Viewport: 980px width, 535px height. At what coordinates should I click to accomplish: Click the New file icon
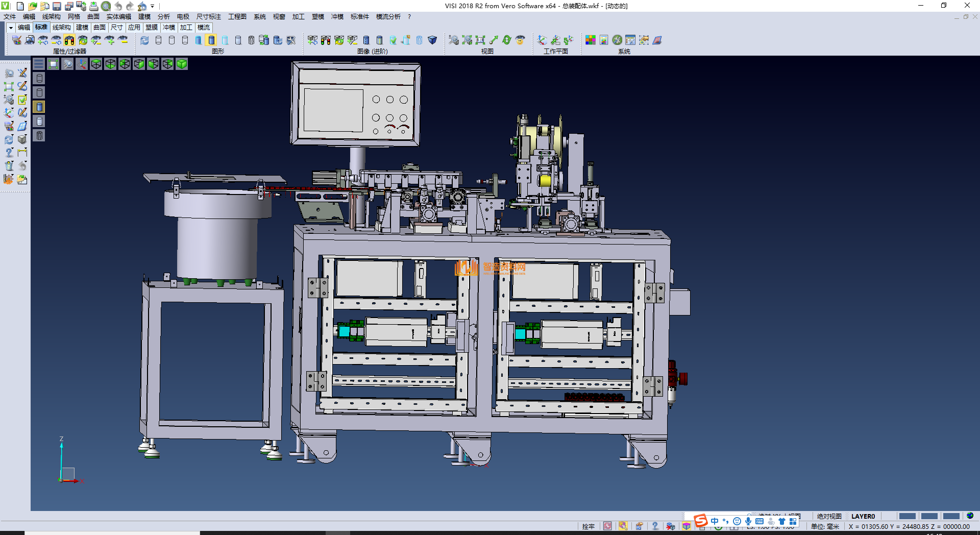(x=20, y=6)
